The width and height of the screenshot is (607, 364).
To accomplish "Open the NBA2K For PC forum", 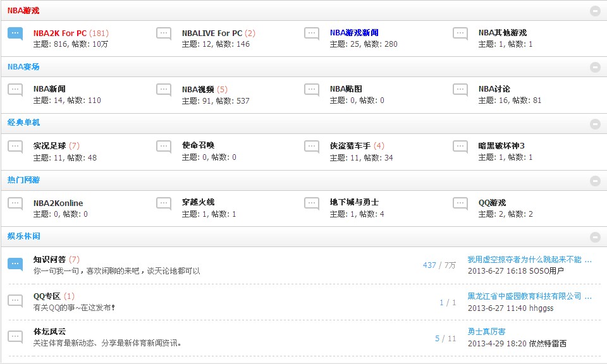I will (x=60, y=33).
